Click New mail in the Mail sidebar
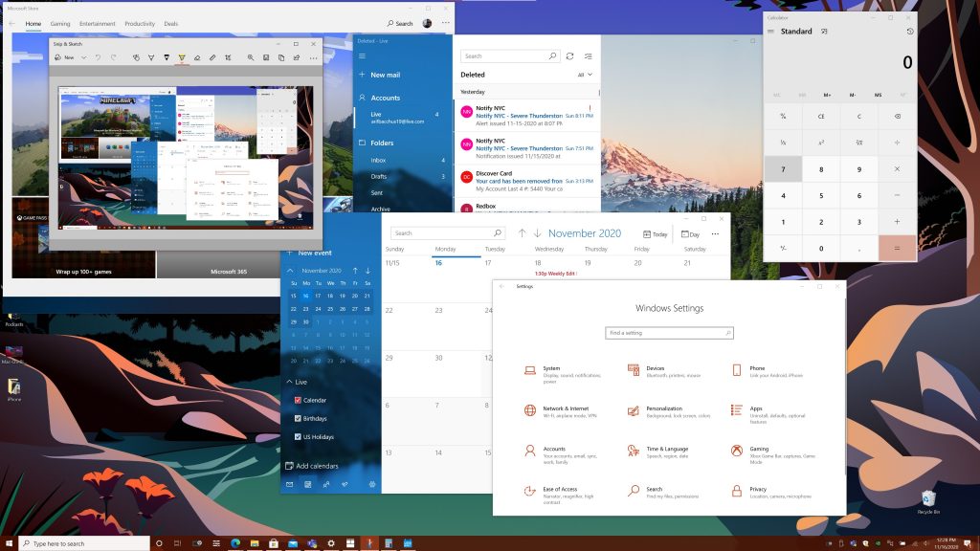This screenshot has height=551, width=980. (379, 75)
